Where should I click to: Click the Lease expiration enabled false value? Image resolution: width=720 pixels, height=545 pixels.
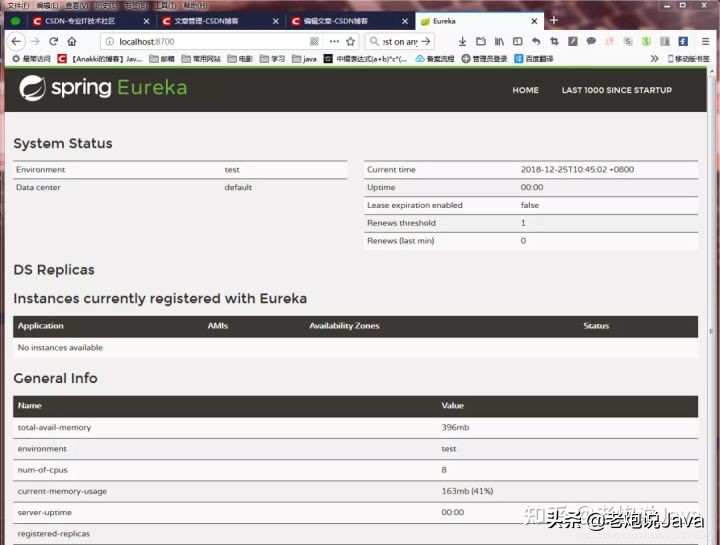click(x=529, y=205)
